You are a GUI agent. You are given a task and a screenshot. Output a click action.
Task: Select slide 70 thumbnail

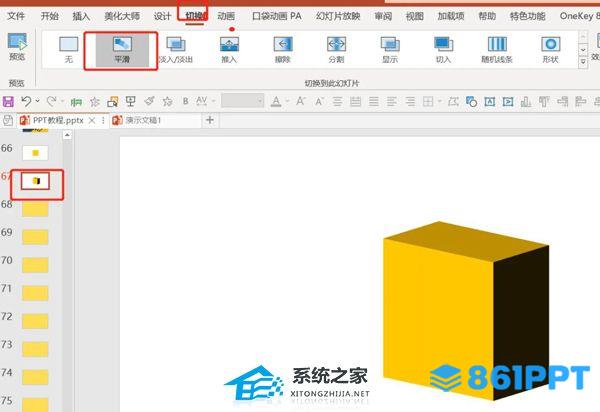[x=35, y=265]
